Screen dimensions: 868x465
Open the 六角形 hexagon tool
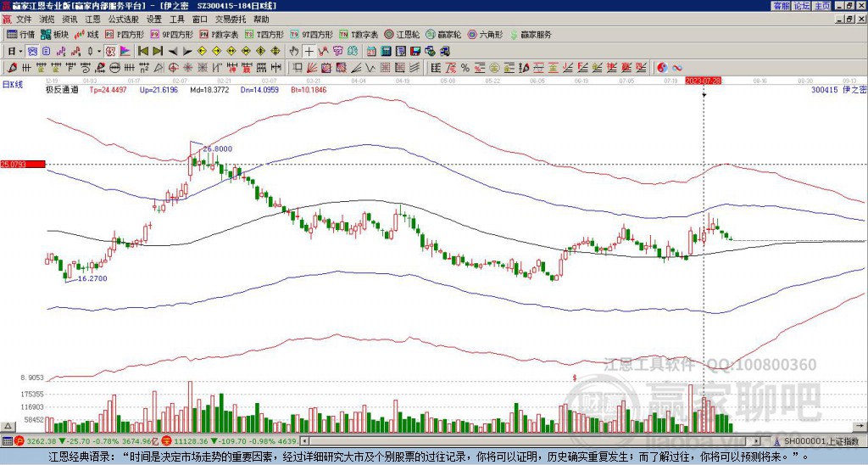pyautogui.click(x=486, y=34)
